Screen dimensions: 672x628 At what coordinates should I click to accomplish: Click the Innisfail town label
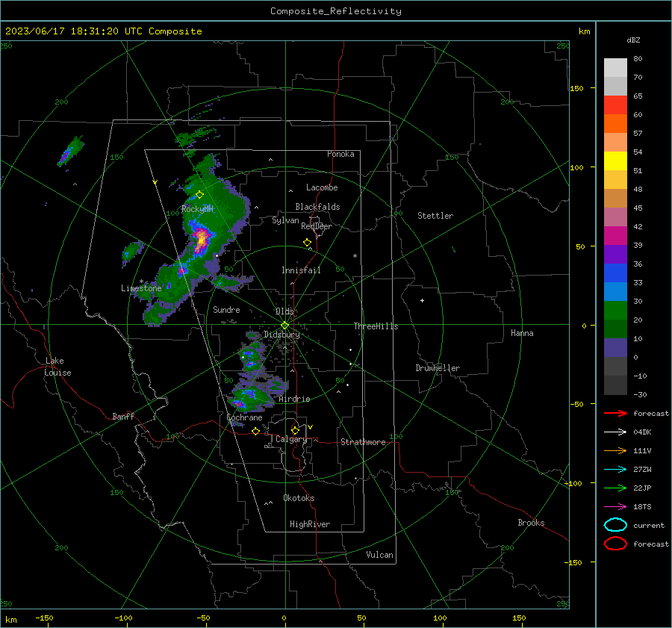click(x=301, y=270)
